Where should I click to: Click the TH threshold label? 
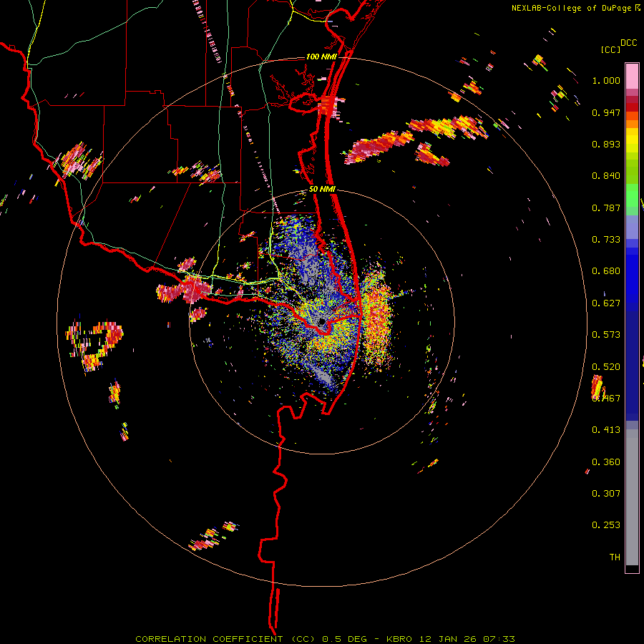pos(615,557)
